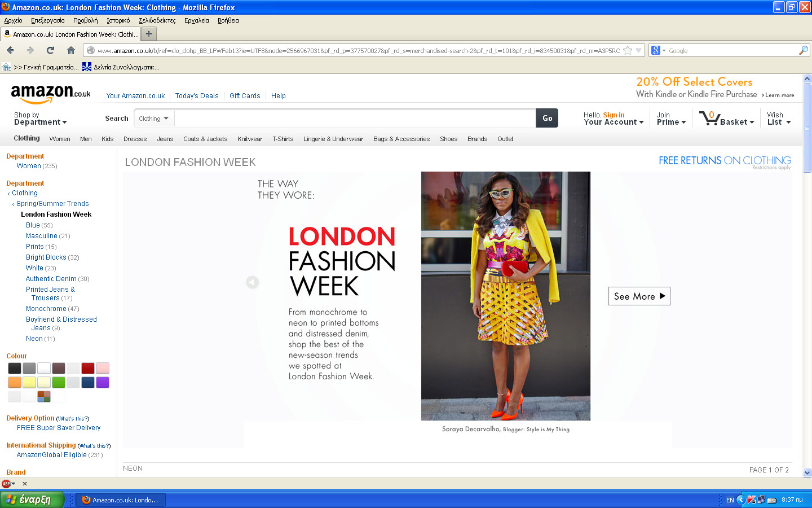
Task: Show the previous slide with the carousel left arrow
Action: coord(253,282)
